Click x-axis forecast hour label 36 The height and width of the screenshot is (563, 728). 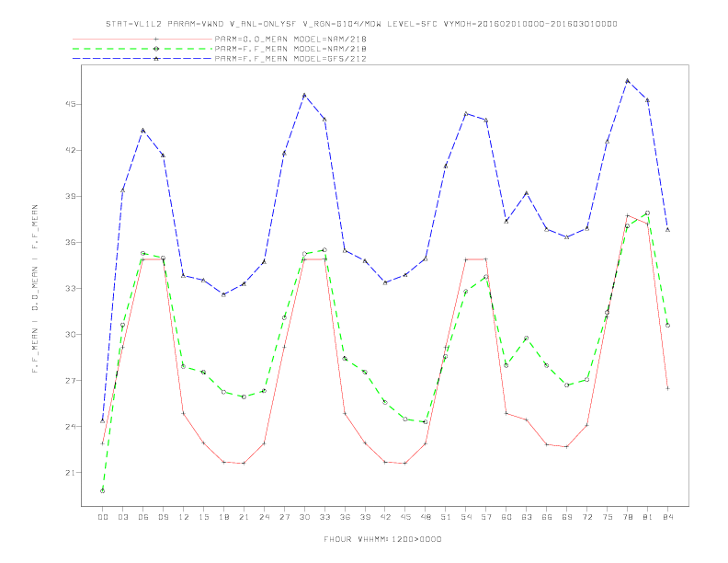345,517
